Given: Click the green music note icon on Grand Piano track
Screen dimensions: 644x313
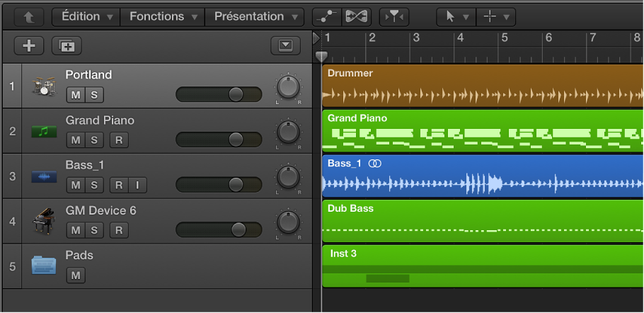Looking at the screenshot, I should [43, 131].
